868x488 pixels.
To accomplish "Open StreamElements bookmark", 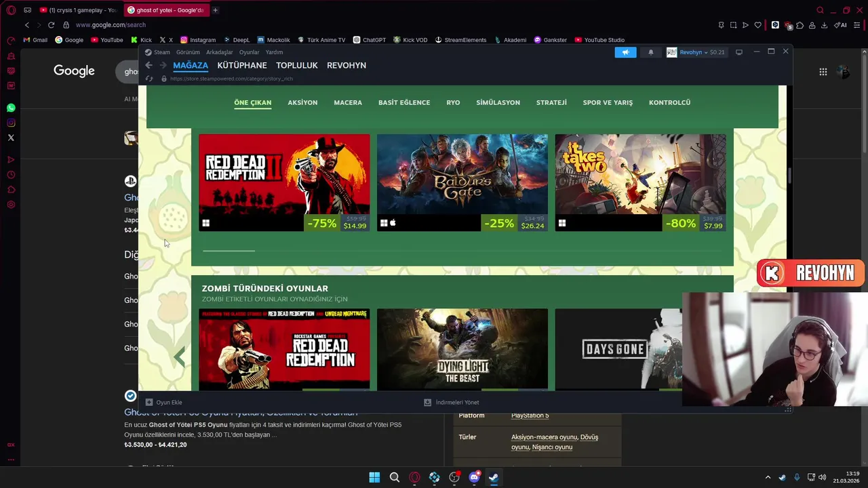I will [x=460, y=40].
